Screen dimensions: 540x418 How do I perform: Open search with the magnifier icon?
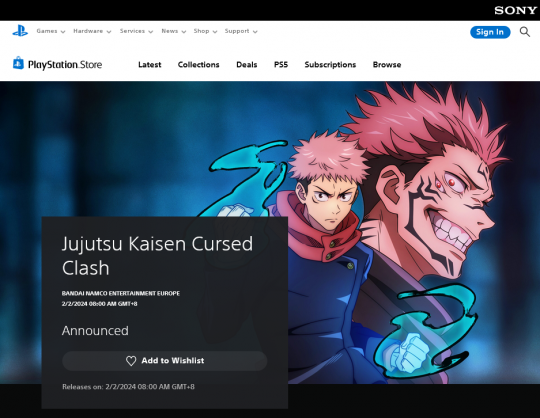tap(525, 32)
